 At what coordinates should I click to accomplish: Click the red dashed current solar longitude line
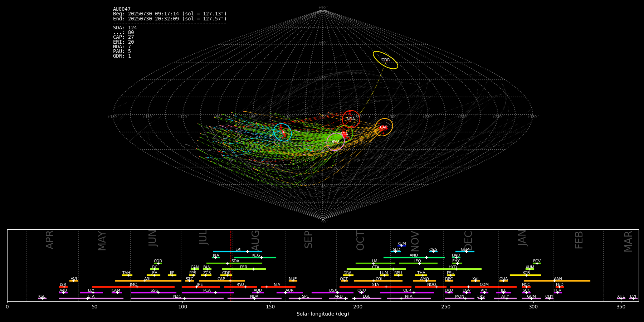pos(230,265)
